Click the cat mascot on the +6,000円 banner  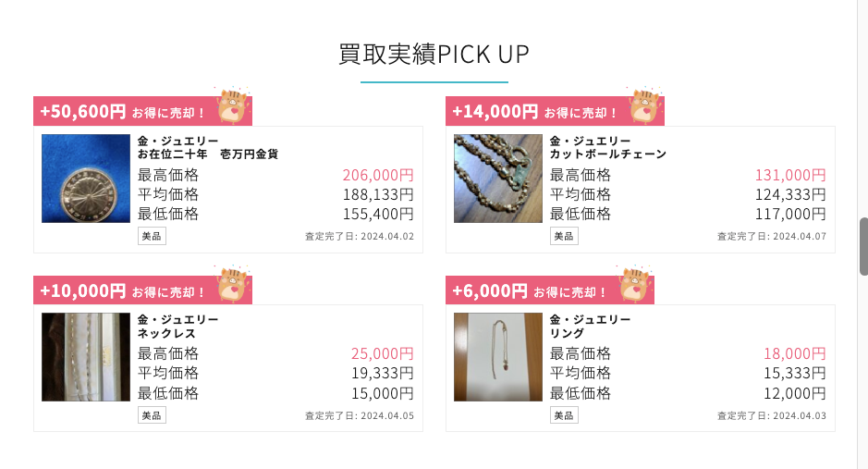635,285
